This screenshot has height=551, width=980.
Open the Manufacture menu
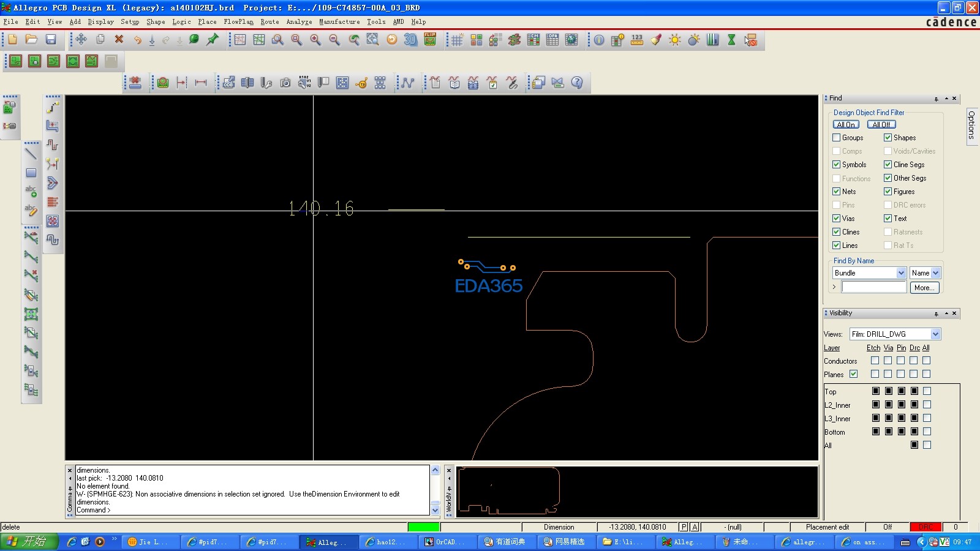339,21
